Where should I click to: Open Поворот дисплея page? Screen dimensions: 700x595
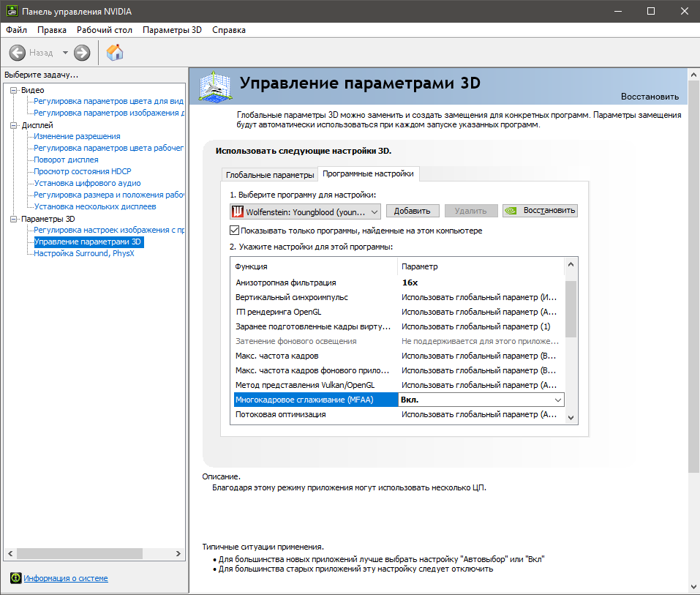tap(66, 160)
